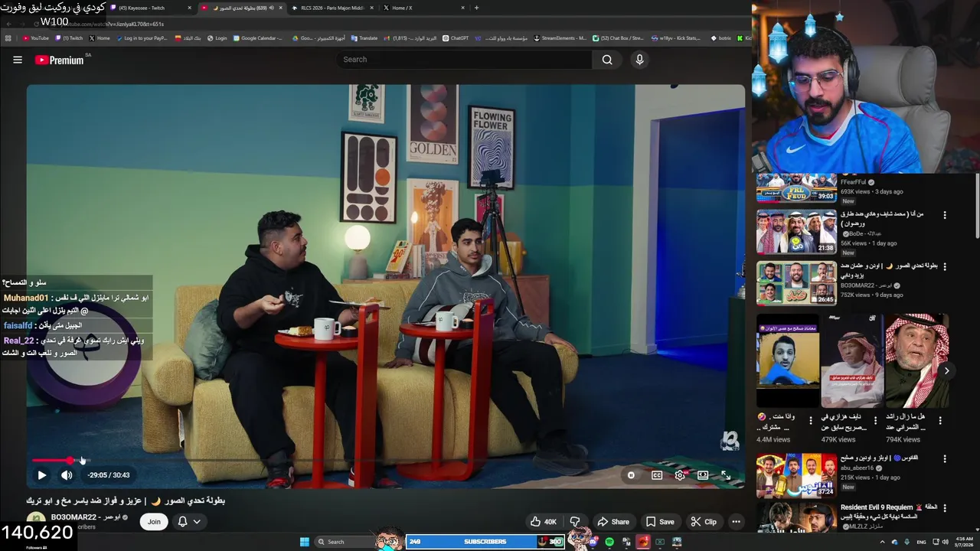Open Chat Box / Stre... bookmark

pos(619,37)
